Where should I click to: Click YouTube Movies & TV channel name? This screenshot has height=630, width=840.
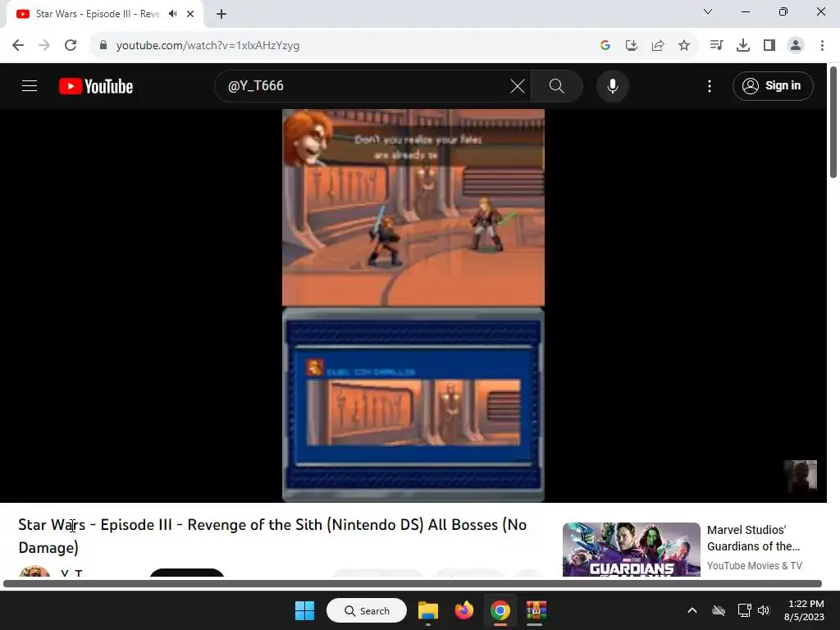(755, 566)
